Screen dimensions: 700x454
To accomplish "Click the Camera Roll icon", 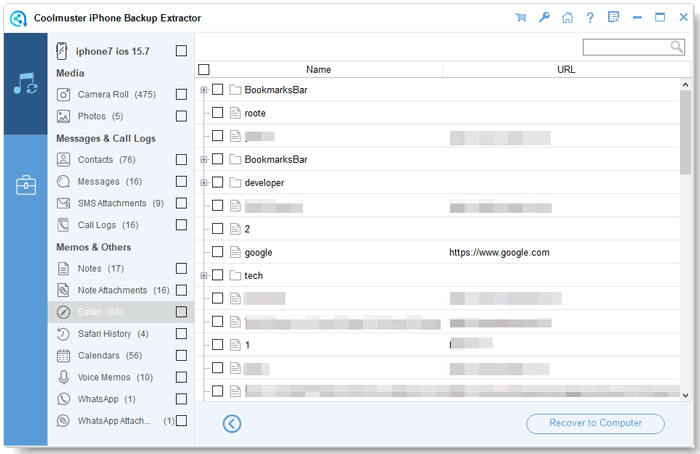I will pyautogui.click(x=63, y=94).
